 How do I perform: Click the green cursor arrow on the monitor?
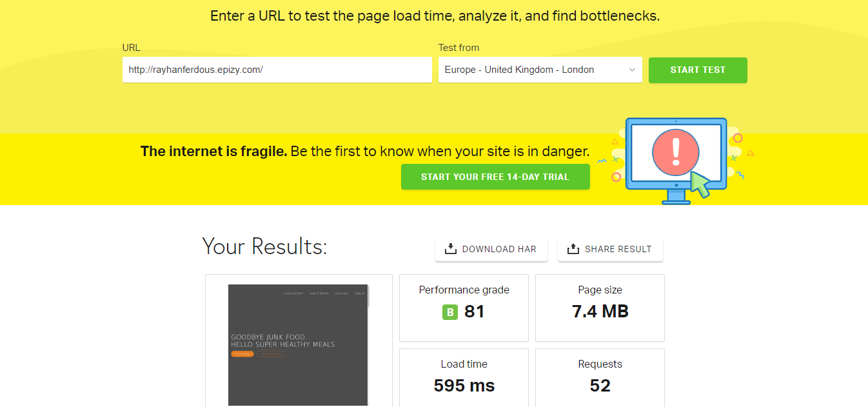(x=700, y=184)
